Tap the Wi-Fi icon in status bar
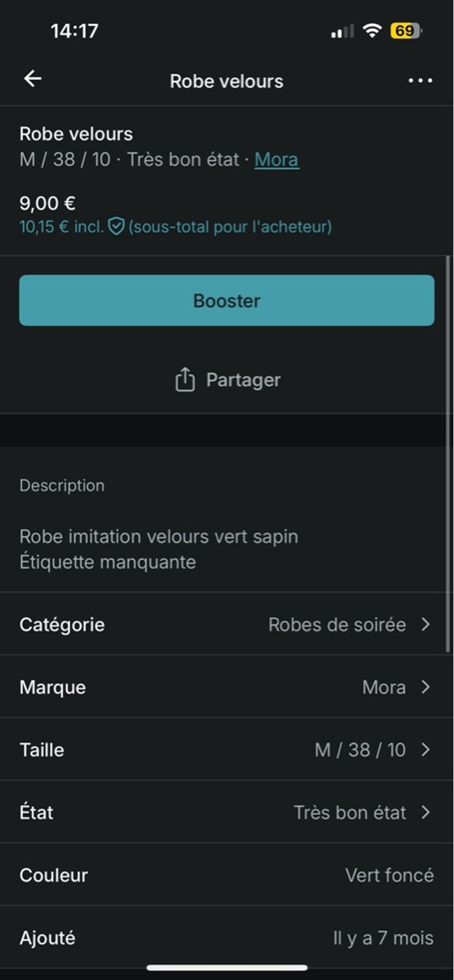This screenshot has width=454, height=980. (x=372, y=31)
